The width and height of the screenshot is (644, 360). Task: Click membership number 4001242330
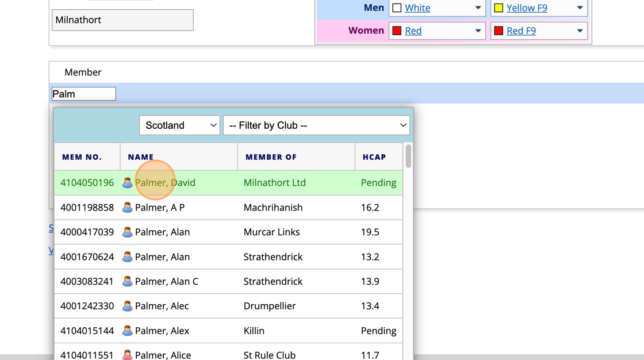(x=87, y=306)
